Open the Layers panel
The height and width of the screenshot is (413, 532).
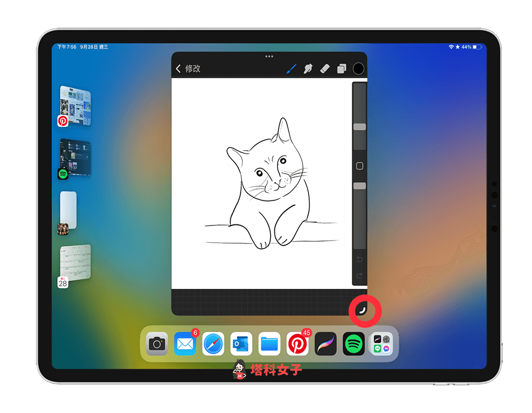[341, 68]
